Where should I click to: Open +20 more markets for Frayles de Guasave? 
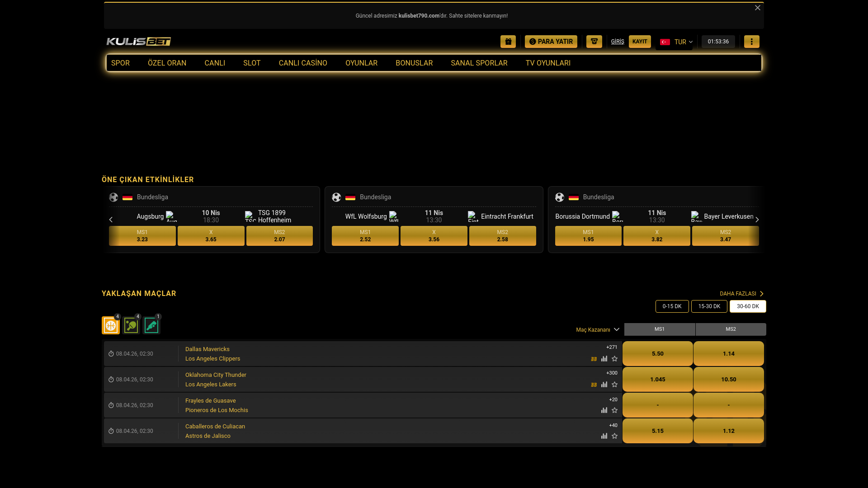coord(613,400)
